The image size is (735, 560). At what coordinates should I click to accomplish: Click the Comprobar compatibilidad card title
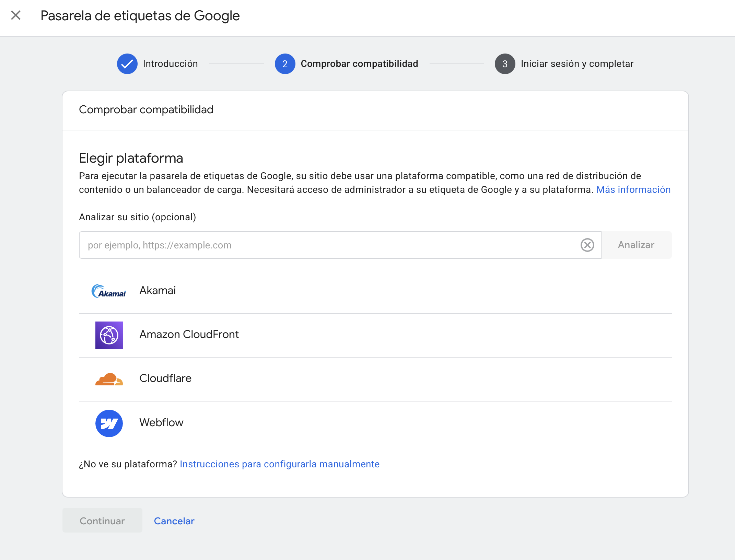(146, 110)
